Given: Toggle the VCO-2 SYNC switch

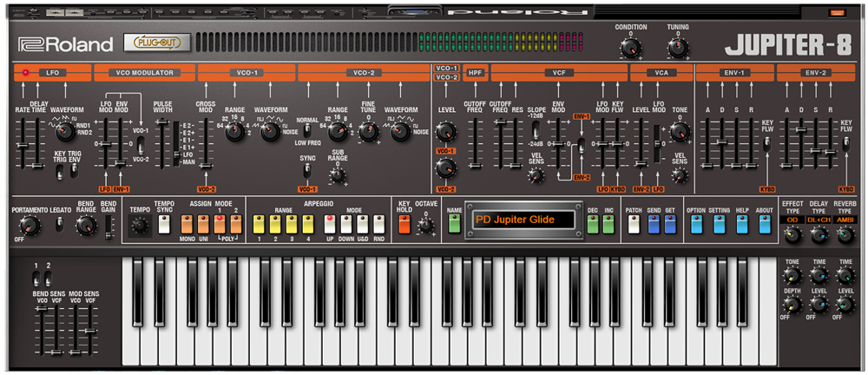Looking at the screenshot, I should pyautogui.click(x=306, y=171).
